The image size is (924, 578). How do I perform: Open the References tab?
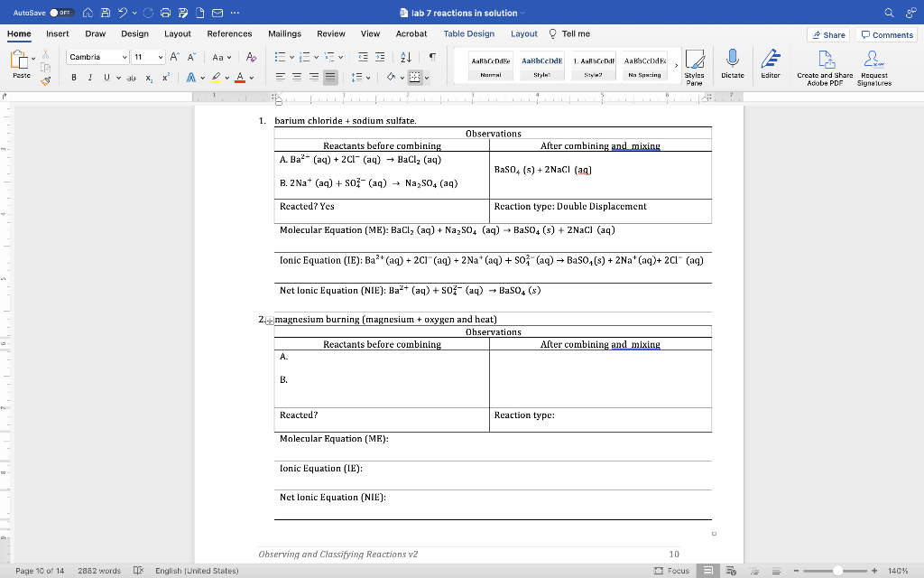point(229,33)
